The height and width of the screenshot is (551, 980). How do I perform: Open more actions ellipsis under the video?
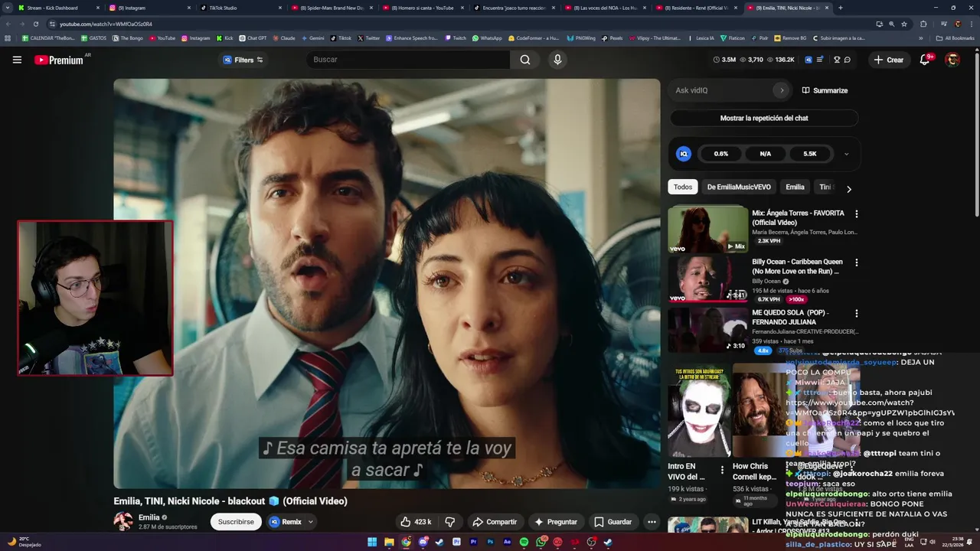[652, 522]
